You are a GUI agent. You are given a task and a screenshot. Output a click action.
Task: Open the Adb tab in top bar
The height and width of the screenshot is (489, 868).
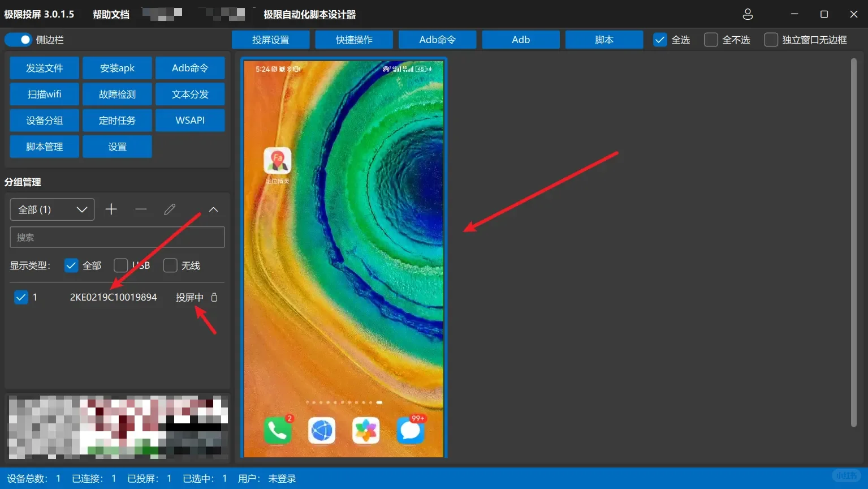tap(521, 40)
